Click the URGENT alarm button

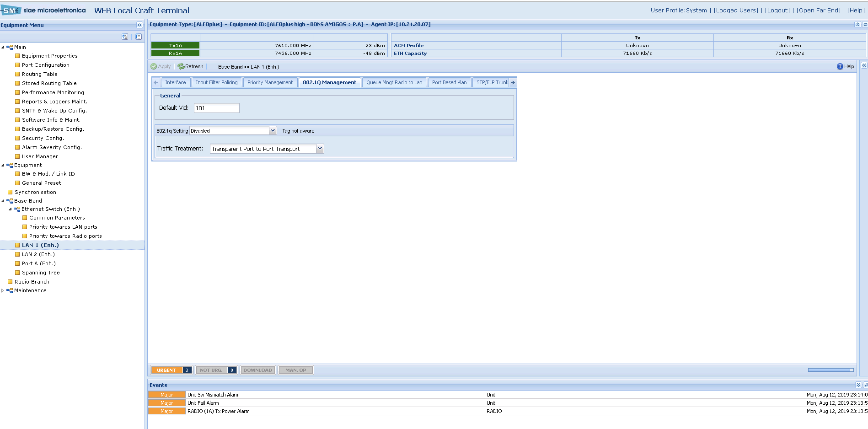coord(171,370)
